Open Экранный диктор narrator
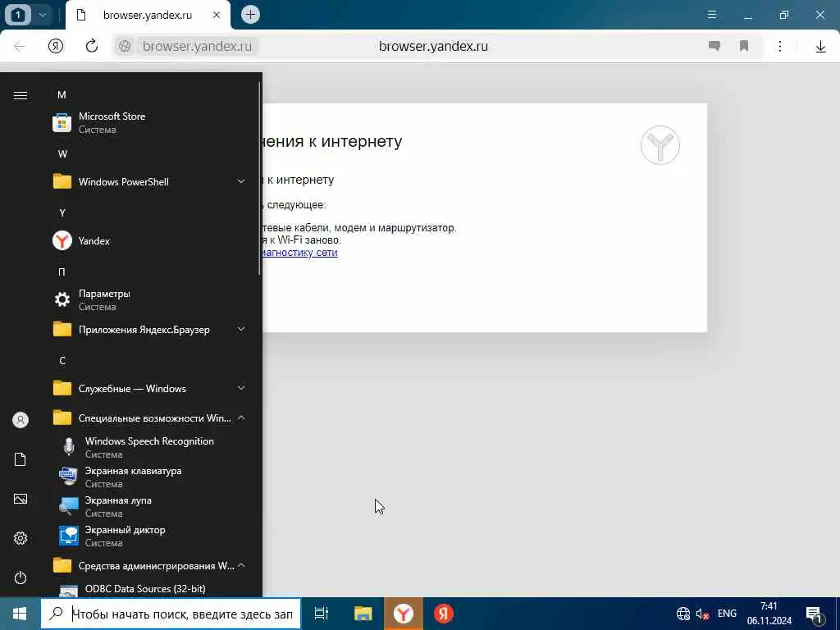The image size is (840, 630). (149, 536)
